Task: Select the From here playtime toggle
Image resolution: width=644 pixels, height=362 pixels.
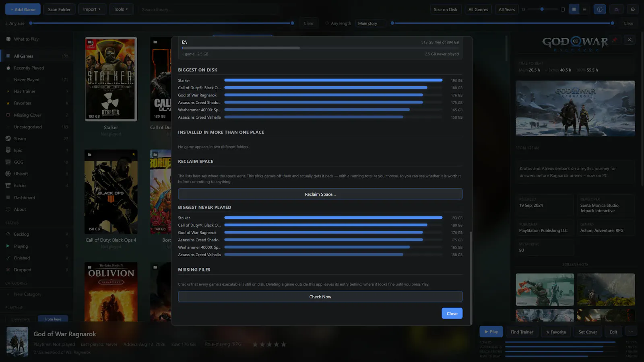Action: tap(53, 319)
